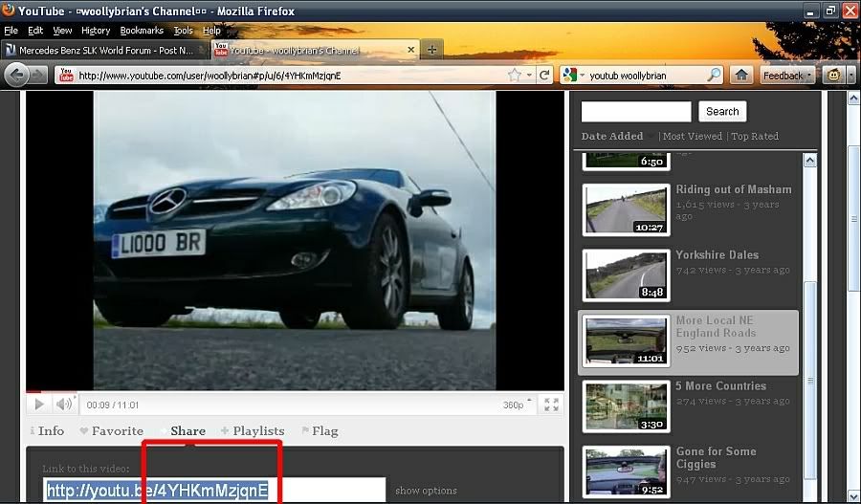Open the Bookmarks menu
861x504 pixels.
(142, 31)
